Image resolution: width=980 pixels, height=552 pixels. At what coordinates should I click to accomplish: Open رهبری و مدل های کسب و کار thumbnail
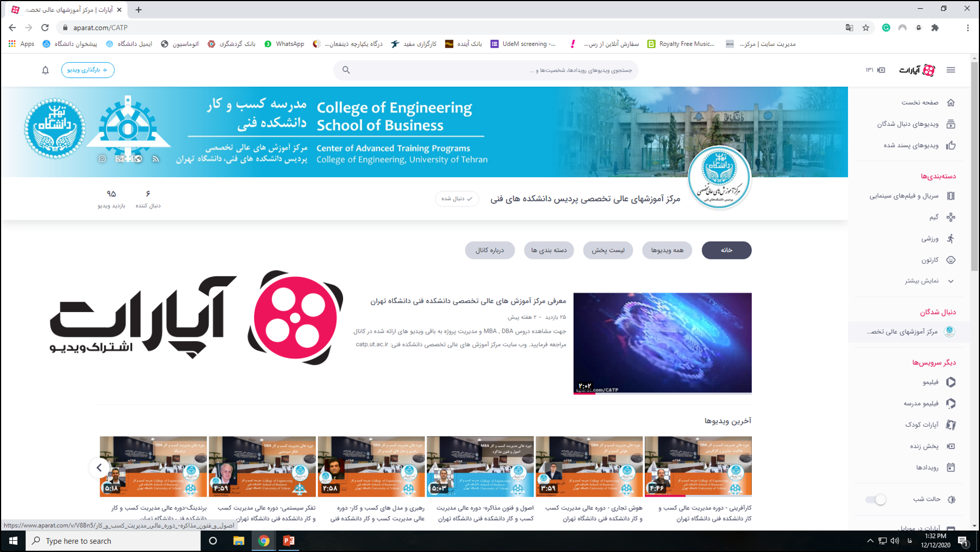point(371,466)
